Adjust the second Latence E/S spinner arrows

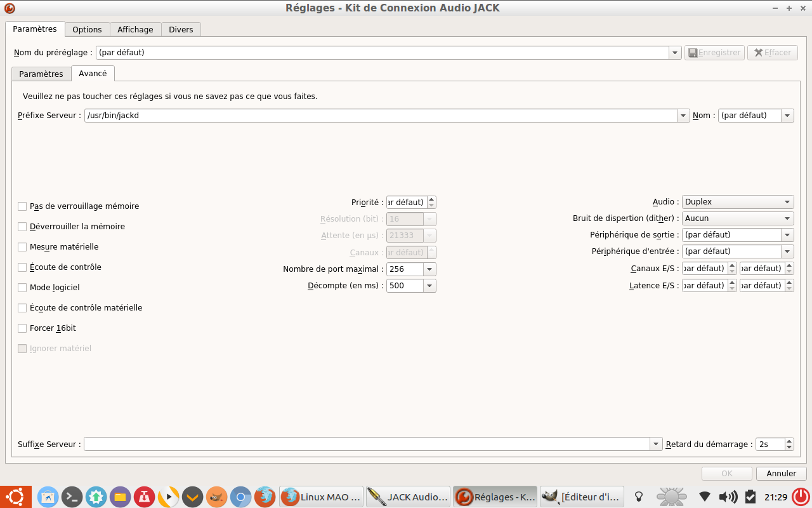point(789,286)
